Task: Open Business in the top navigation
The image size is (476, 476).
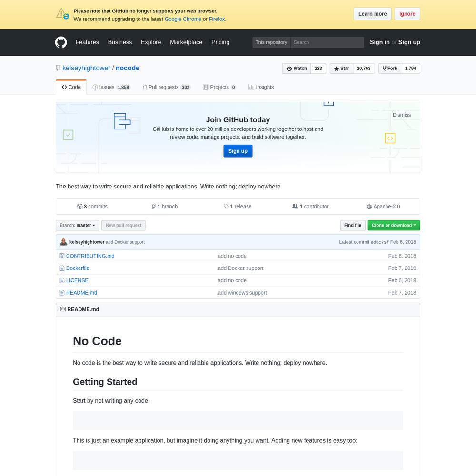Action: click(120, 42)
